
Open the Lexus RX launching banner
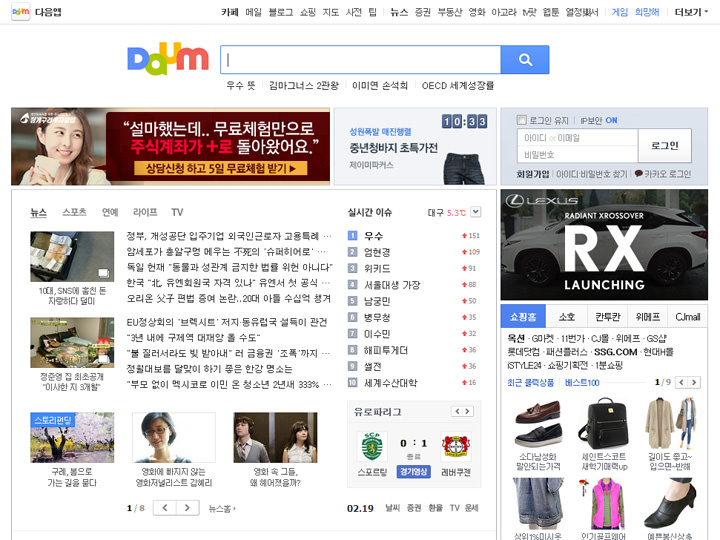point(604,245)
